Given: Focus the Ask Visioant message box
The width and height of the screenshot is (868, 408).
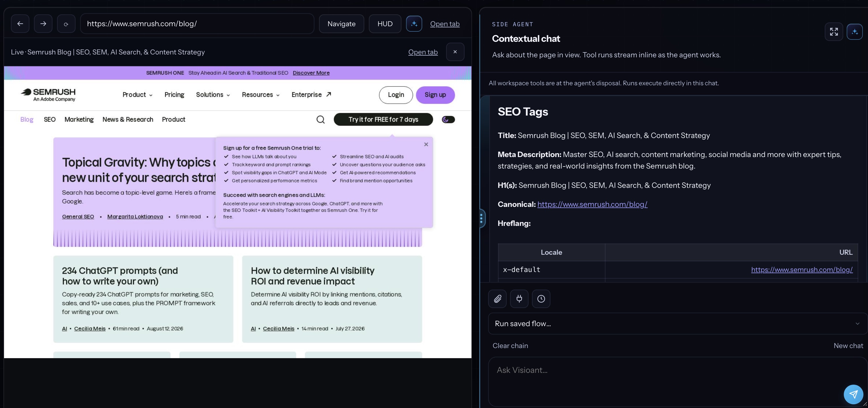Looking at the screenshot, I should point(678,381).
